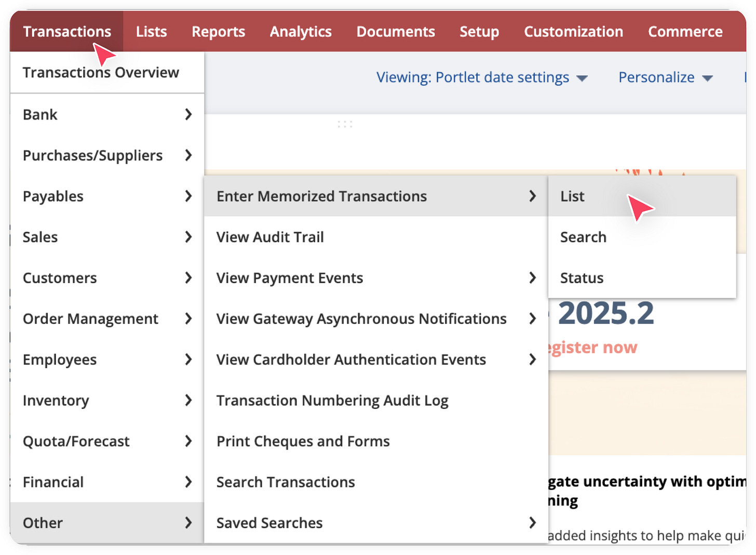
Task: Open the Commerce menu
Action: click(x=685, y=31)
